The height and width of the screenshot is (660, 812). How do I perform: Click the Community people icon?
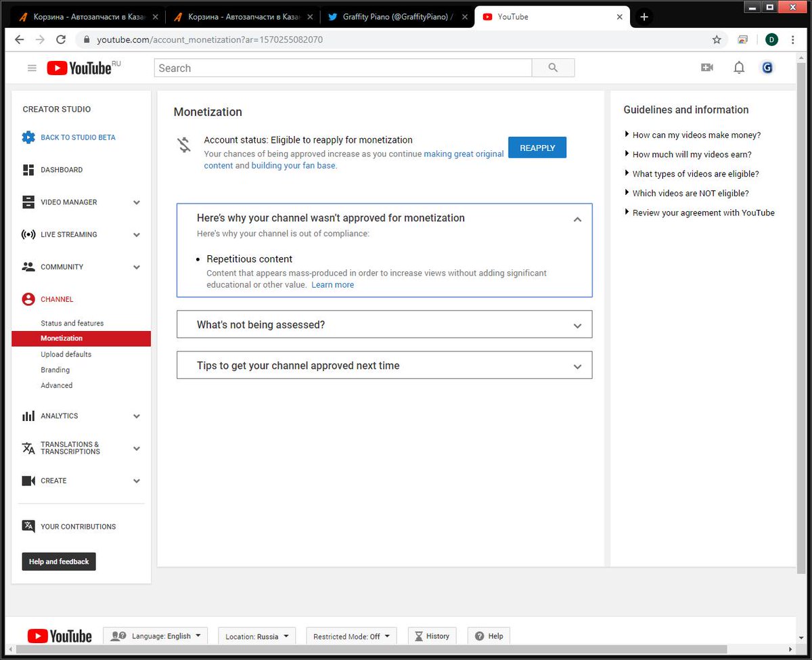click(x=28, y=267)
